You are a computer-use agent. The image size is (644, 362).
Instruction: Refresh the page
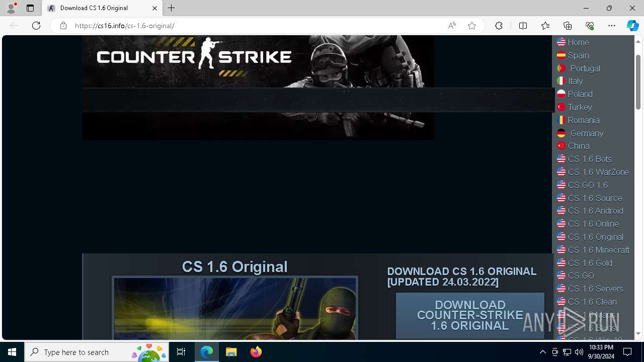point(36,26)
